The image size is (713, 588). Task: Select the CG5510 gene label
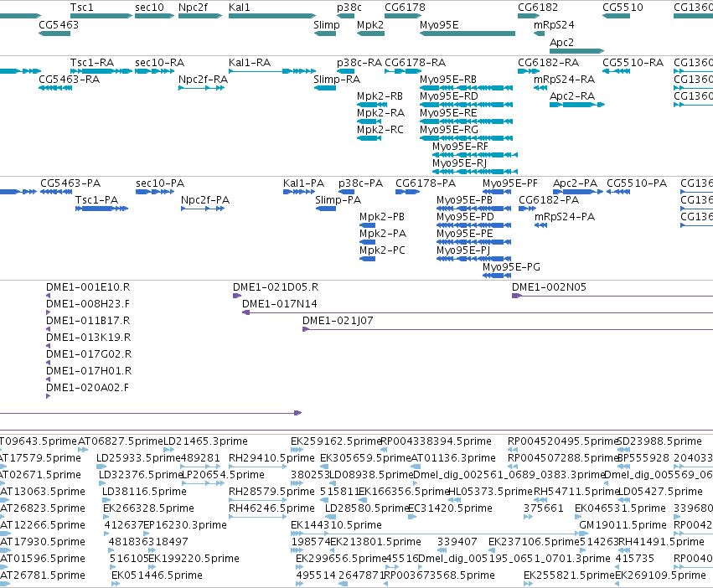point(623,8)
